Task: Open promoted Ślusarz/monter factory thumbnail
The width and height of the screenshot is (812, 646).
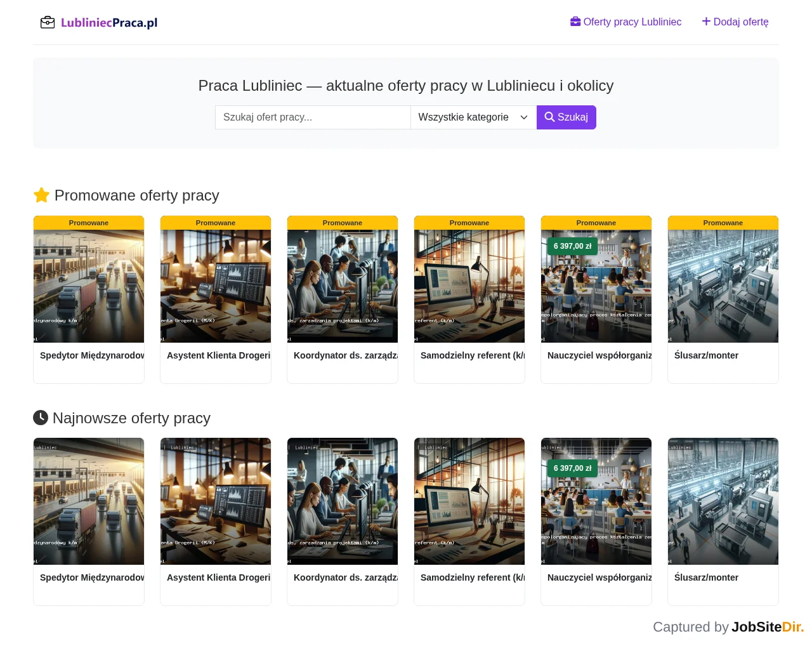Action: click(x=723, y=286)
